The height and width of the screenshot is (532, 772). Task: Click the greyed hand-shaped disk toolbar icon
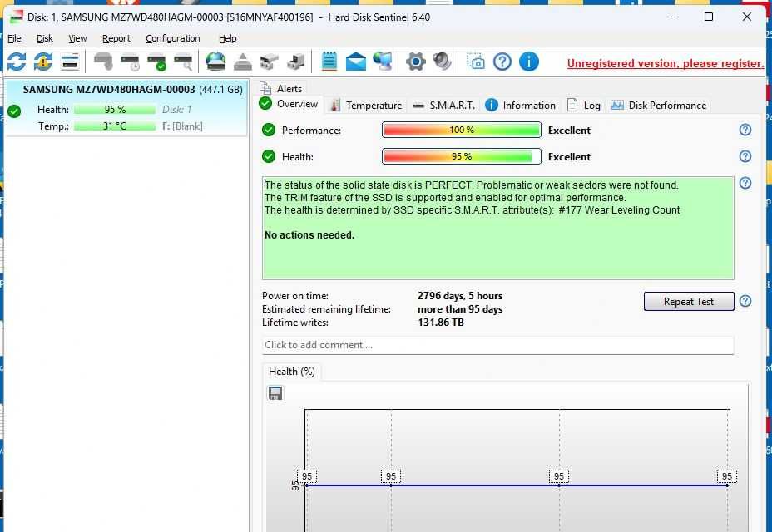(103, 62)
